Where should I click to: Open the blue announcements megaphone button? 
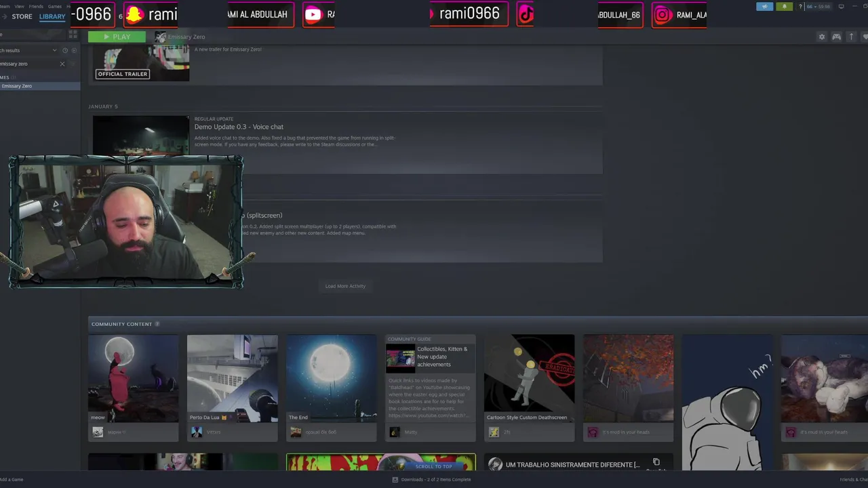click(x=764, y=7)
